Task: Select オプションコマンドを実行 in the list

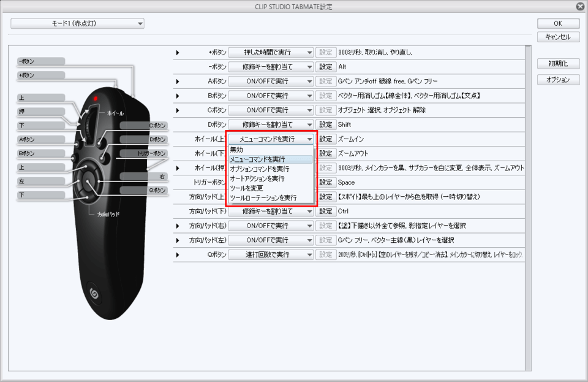Action: coord(271,169)
